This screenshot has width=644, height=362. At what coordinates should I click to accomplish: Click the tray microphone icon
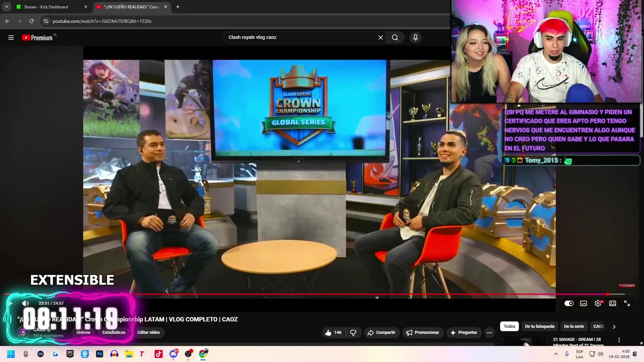click(x=567, y=354)
